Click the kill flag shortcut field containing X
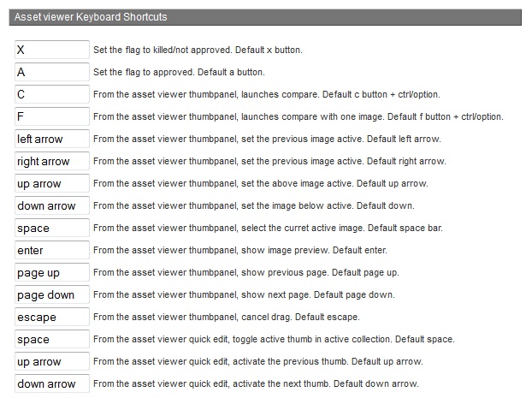The image size is (532, 404). (x=51, y=50)
